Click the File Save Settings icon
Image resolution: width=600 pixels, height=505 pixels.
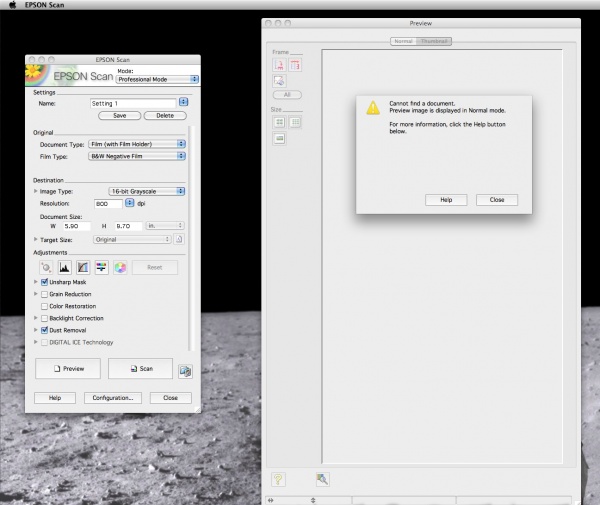click(186, 371)
